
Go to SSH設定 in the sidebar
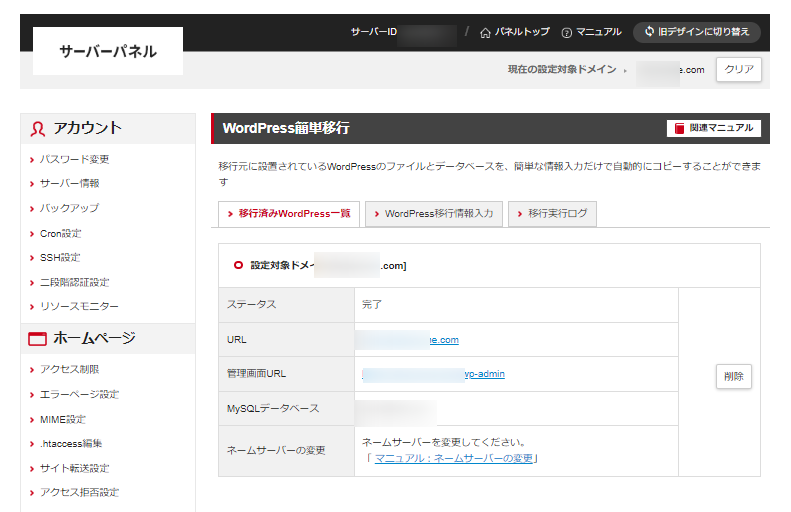coord(60,258)
